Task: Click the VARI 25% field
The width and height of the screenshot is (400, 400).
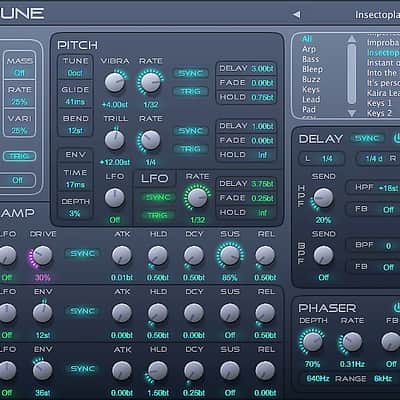Action: pos(19,130)
